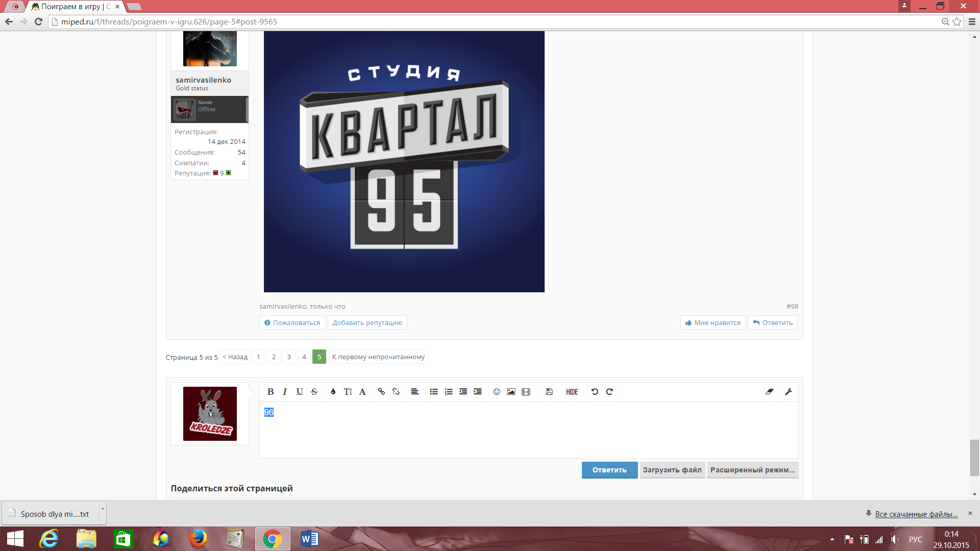The image size is (980, 551).
Task: Open Расширенный режим editor
Action: click(752, 470)
